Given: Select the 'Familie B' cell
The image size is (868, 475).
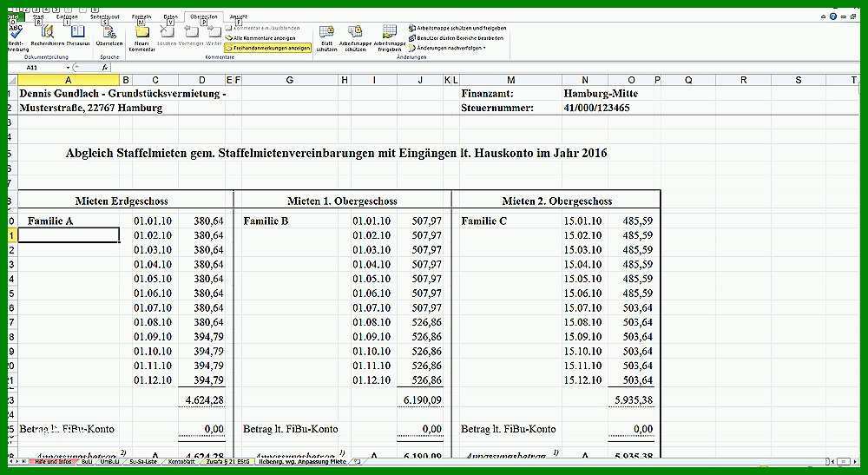Looking at the screenshot, I should click(290, 221).
